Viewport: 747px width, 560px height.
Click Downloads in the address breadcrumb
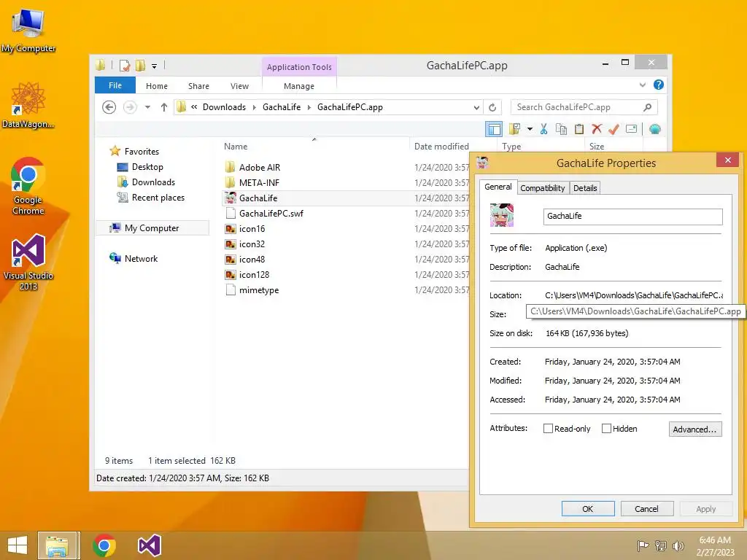tap(225, 107)
